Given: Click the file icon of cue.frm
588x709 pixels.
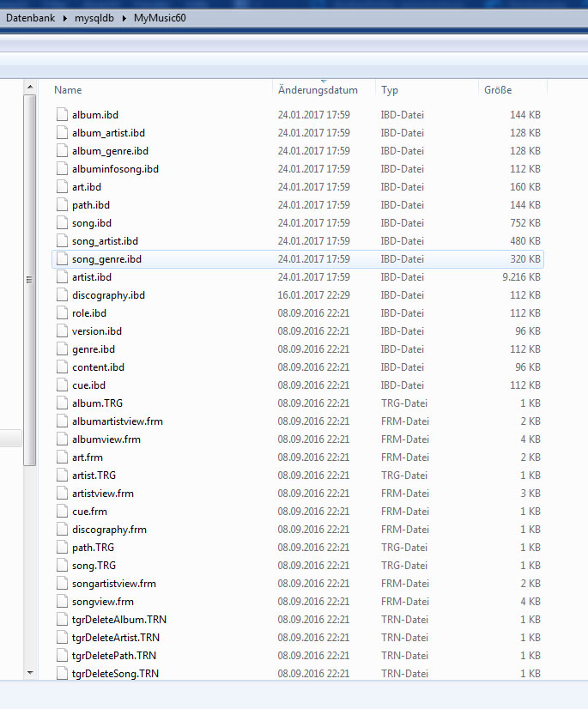Looking at the screenshot, I should coord(62,512).
